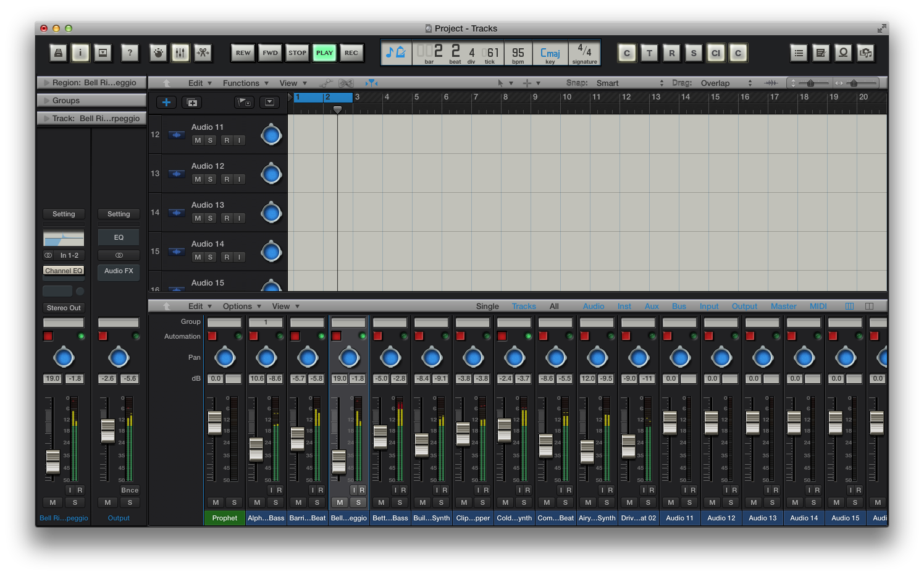Open the Tracks area View menu
Viewport: 924px width, 576px height.
click(x=293, y=83)
